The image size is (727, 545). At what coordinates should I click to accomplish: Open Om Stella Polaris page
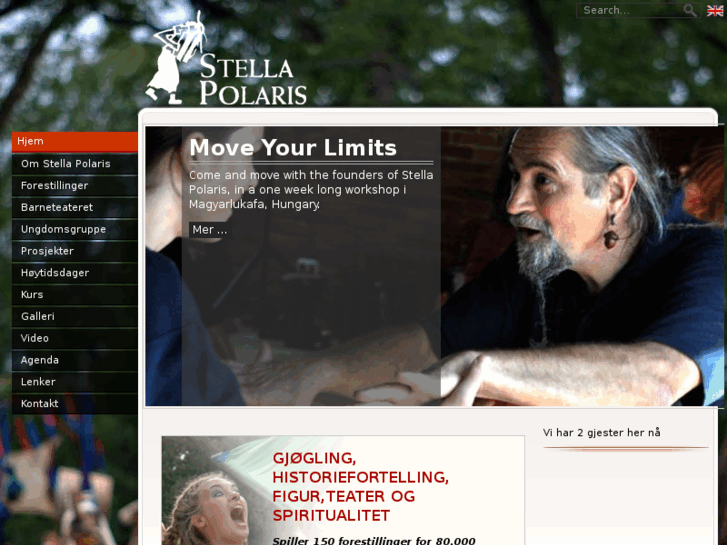[x=75, y=164]
